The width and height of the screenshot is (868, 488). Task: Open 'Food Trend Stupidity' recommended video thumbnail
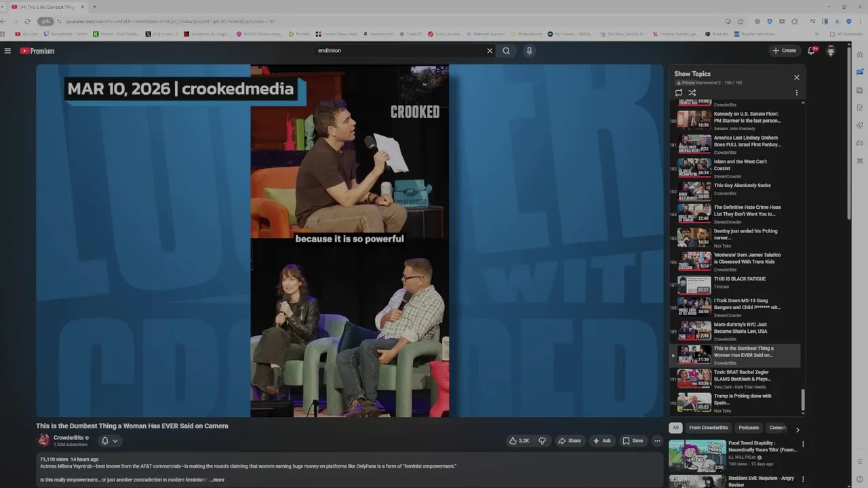pos(696,455)
